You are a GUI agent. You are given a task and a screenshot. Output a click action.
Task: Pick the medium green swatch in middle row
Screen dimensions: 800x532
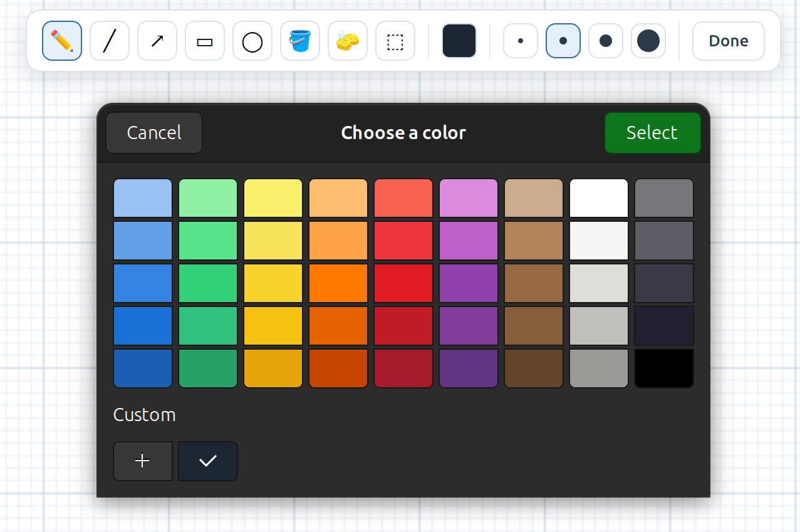coord(208,283)
